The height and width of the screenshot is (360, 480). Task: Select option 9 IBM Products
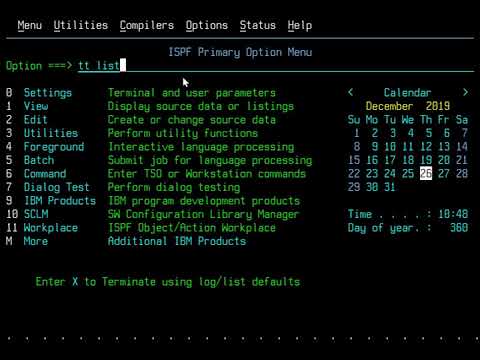click(60, 201)
